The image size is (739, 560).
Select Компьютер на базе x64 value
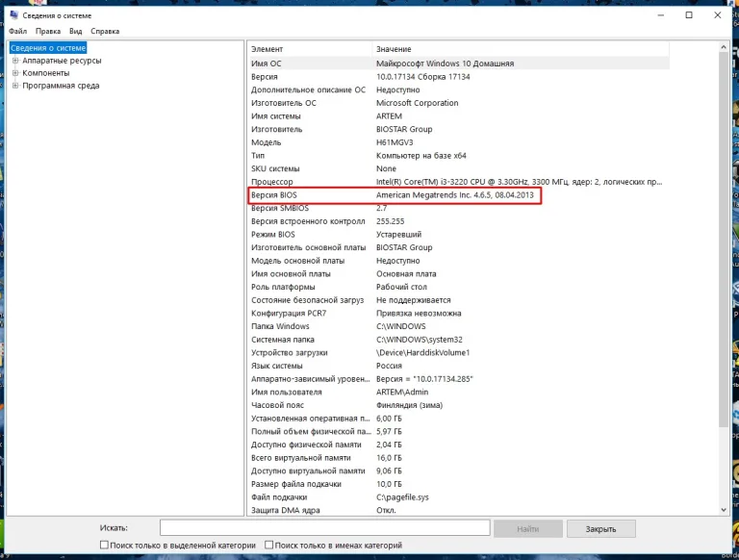coord(420,156)
